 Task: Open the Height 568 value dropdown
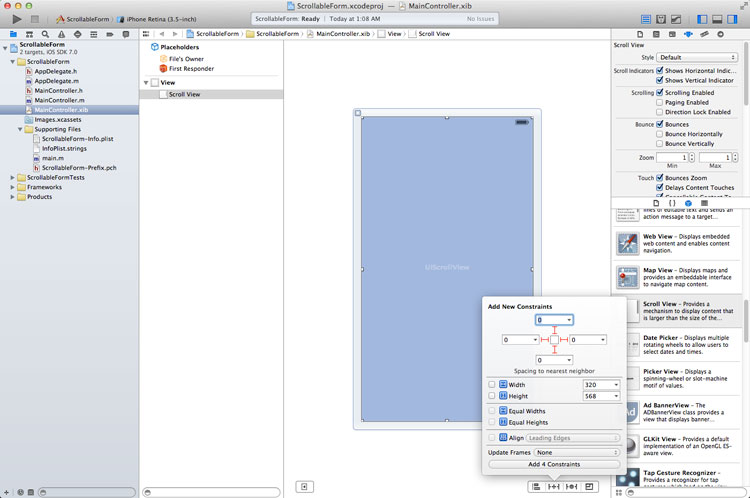(x=616, y=396)
